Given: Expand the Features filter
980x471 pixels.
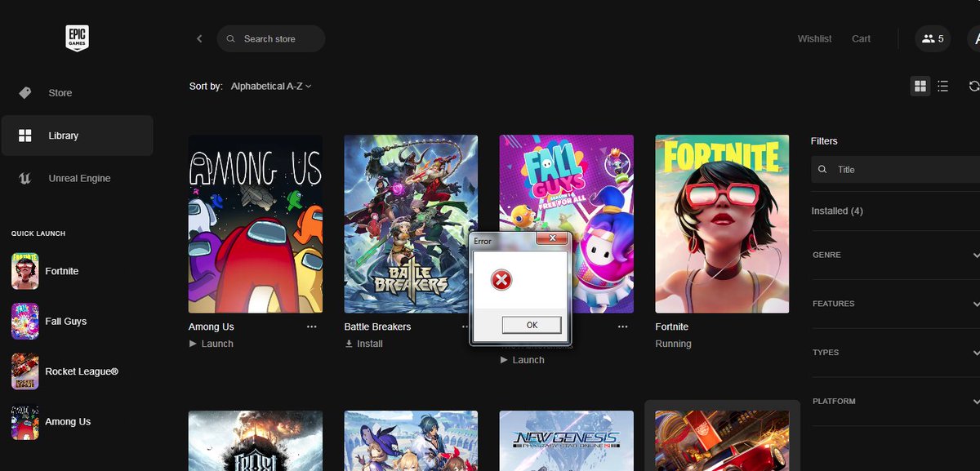Looking at the screenshot, I should 896,304.
